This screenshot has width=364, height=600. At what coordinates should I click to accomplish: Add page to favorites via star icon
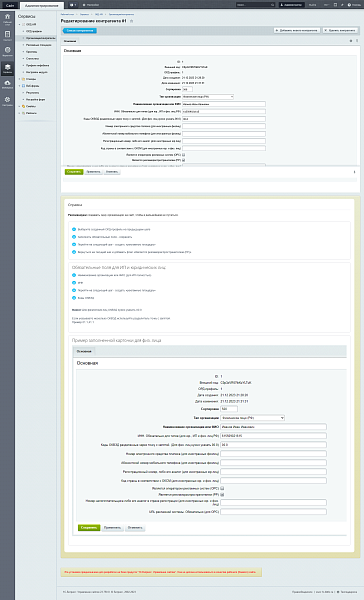[x=131, y=21]
